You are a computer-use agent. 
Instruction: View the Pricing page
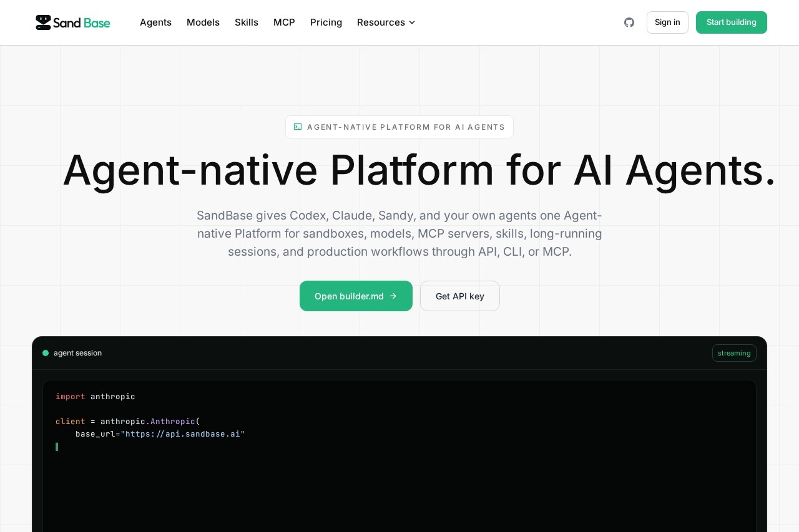point(326,22)
